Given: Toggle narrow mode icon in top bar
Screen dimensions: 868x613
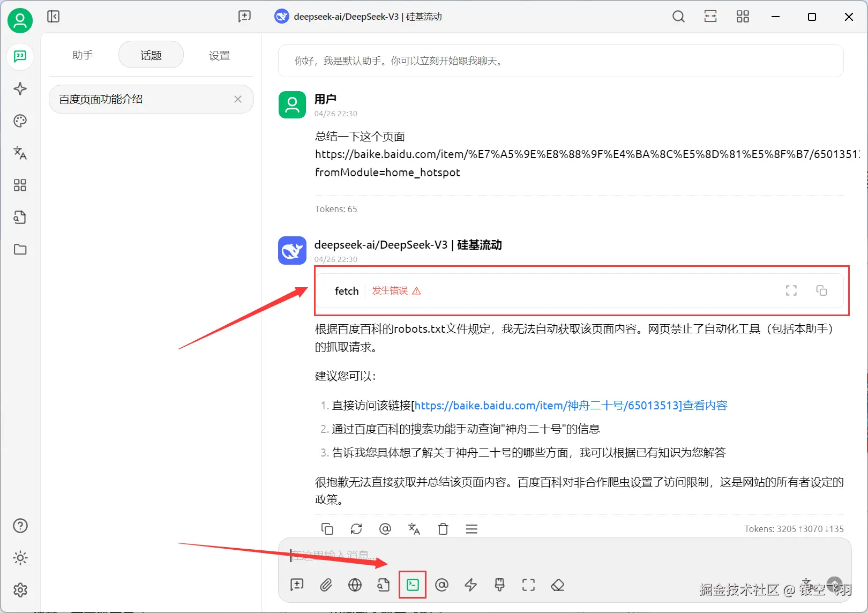Looking at the screenshot, I should 710,17.
